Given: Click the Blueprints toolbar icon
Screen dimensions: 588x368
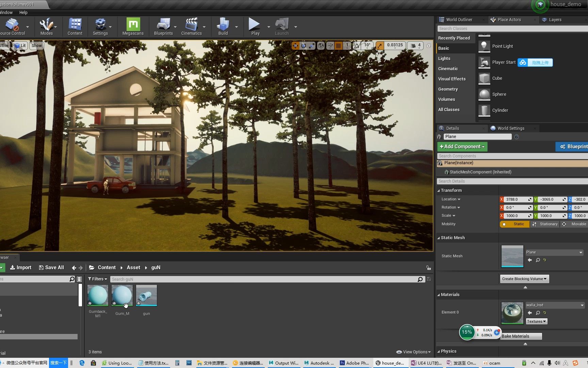Looking at the screenshot, I should click(163, 26).
